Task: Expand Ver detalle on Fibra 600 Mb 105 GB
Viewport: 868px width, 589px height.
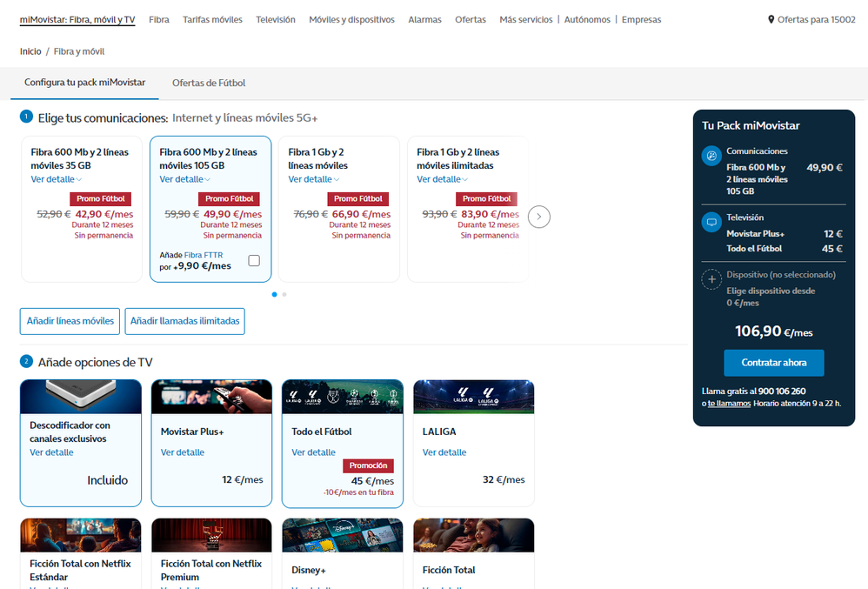Action: [x=184, y=179]
